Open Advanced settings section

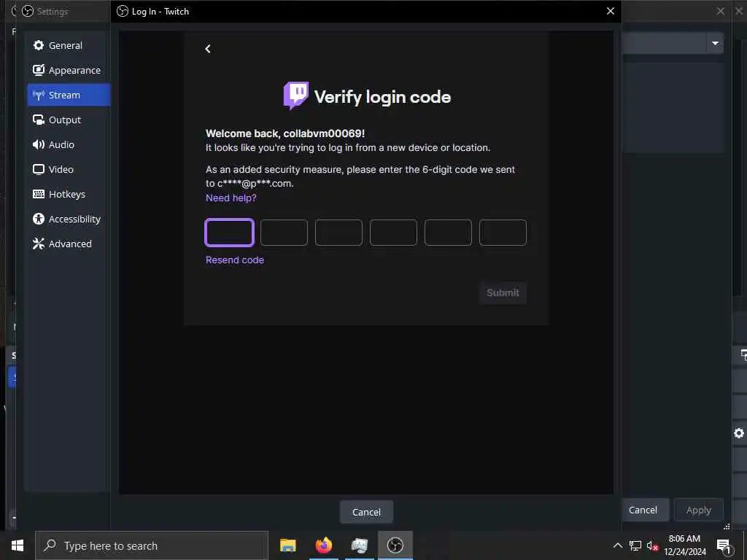(x=69, y=244)
